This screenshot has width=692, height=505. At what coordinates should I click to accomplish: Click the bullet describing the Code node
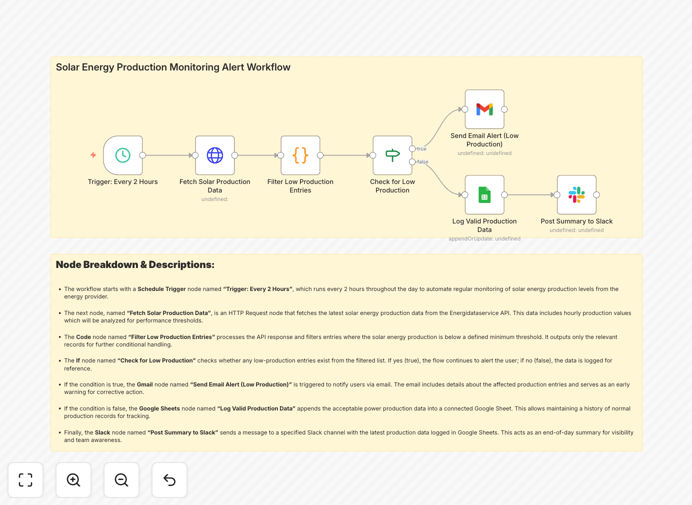click(340, 340)
